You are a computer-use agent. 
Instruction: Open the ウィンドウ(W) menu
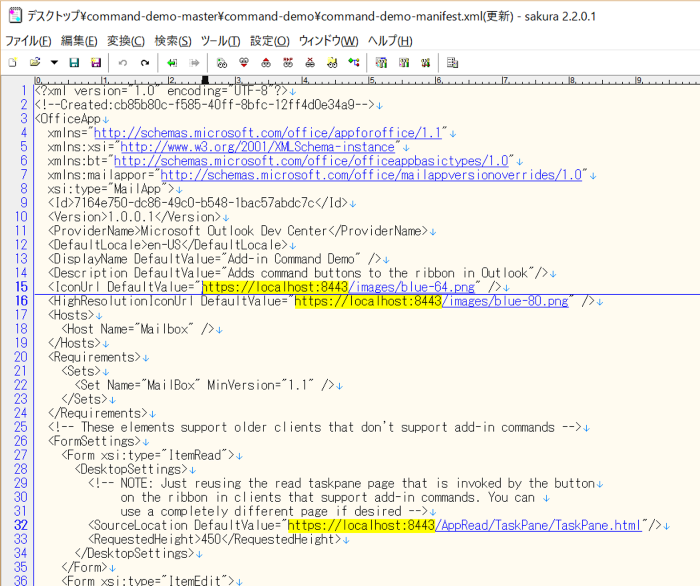(329, 41)
